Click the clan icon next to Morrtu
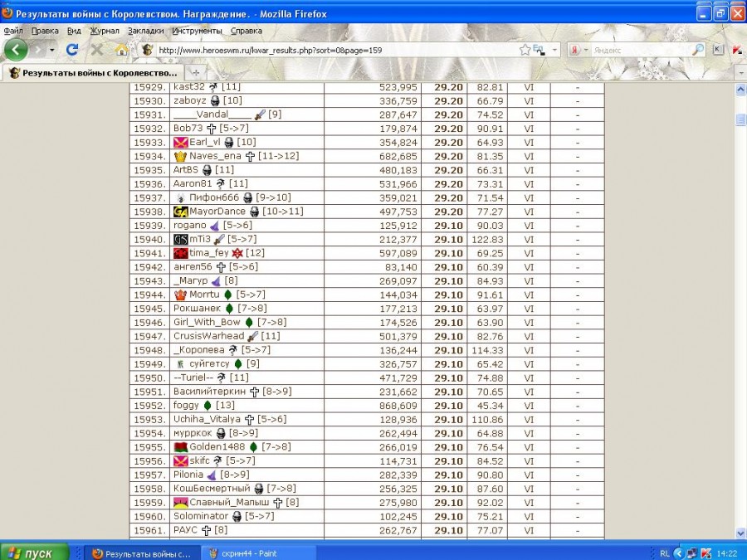Viewport: 747px width, 560px height. coord(181,295)
